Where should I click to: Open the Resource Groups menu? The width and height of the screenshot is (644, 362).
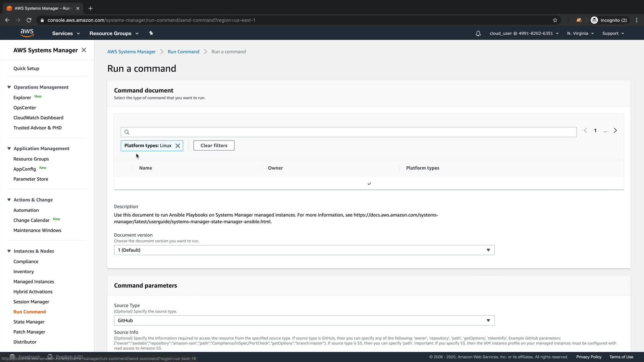click(114, 34)
